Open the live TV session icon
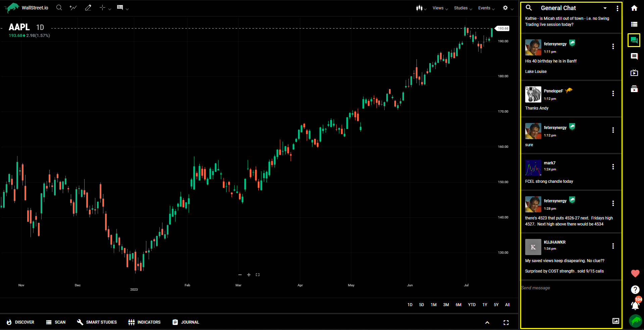The image size is (644, 330). (634, 73)
